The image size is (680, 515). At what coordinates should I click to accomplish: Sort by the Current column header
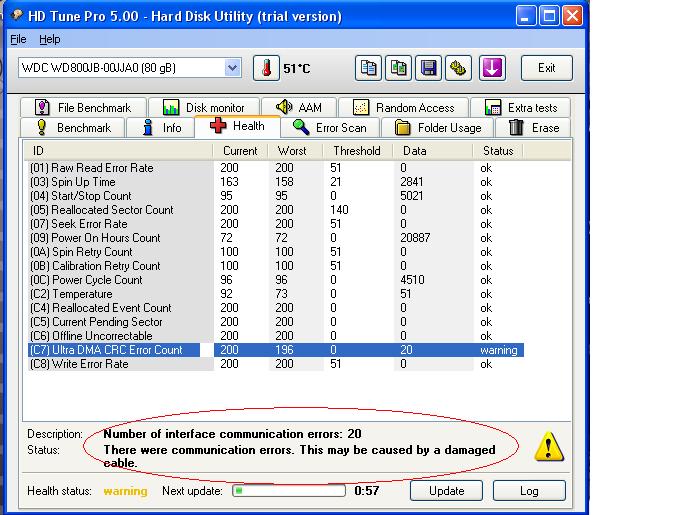(x=240, y=151)
